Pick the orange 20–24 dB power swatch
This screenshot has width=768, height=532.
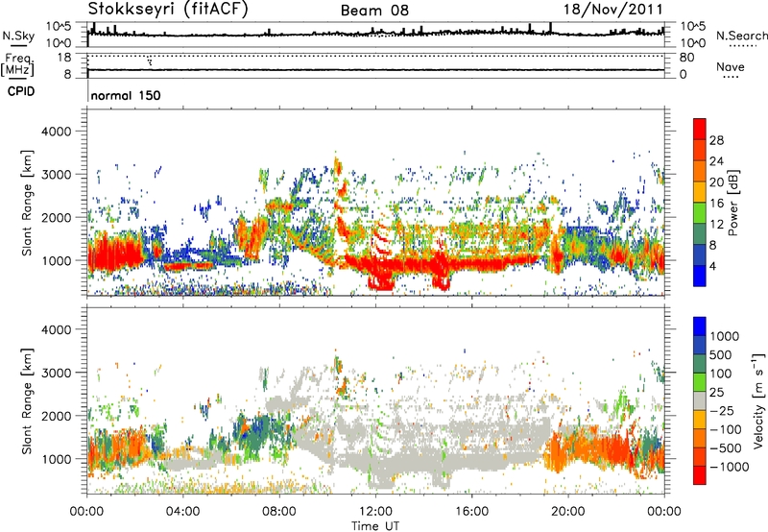click(x=700, y=172)
